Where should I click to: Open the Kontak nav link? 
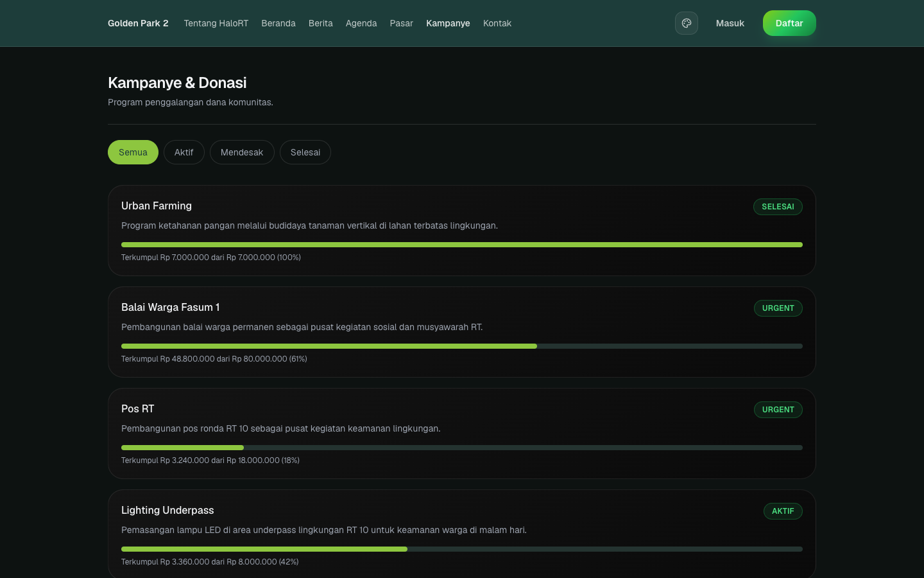tap(497, 23)
